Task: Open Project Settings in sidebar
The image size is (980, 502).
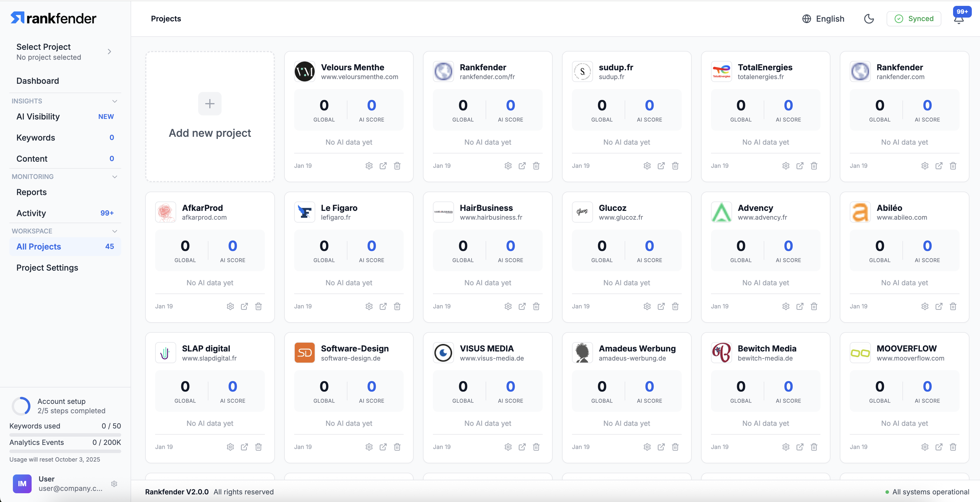Action: (47, 268)
